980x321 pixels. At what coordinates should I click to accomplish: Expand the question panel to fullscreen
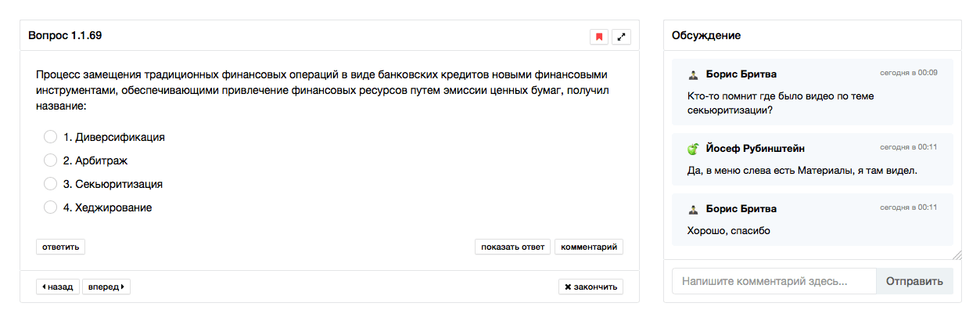click(622, 37)
